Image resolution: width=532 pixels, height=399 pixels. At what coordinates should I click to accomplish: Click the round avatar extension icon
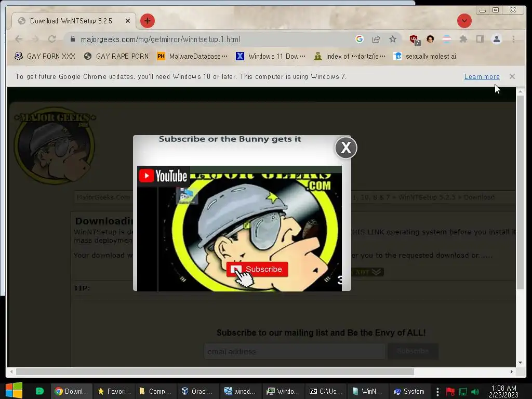[430, 39]
